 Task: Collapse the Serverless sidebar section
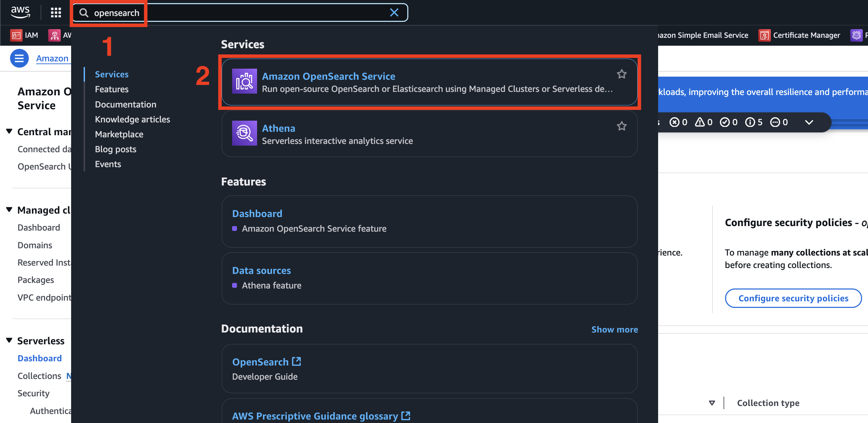[x=9, y=340]
